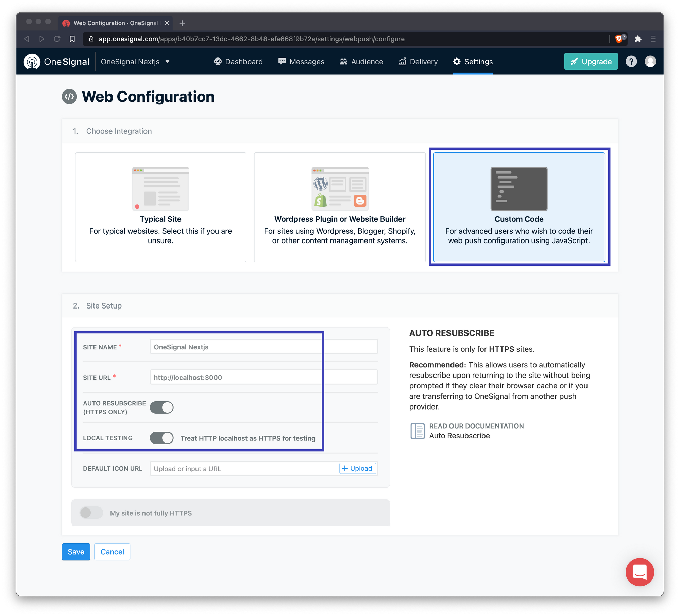Toggle the Local Testing switch
Viewport: 680px width, 616px height.
[x=162, y=438]
